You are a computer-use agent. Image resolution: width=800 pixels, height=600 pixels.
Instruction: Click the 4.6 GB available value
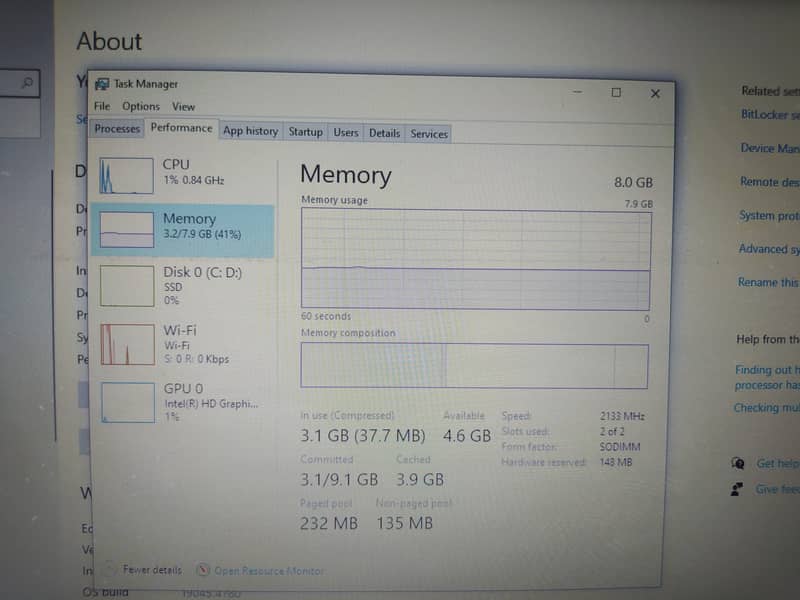click(x=467, y=435)
